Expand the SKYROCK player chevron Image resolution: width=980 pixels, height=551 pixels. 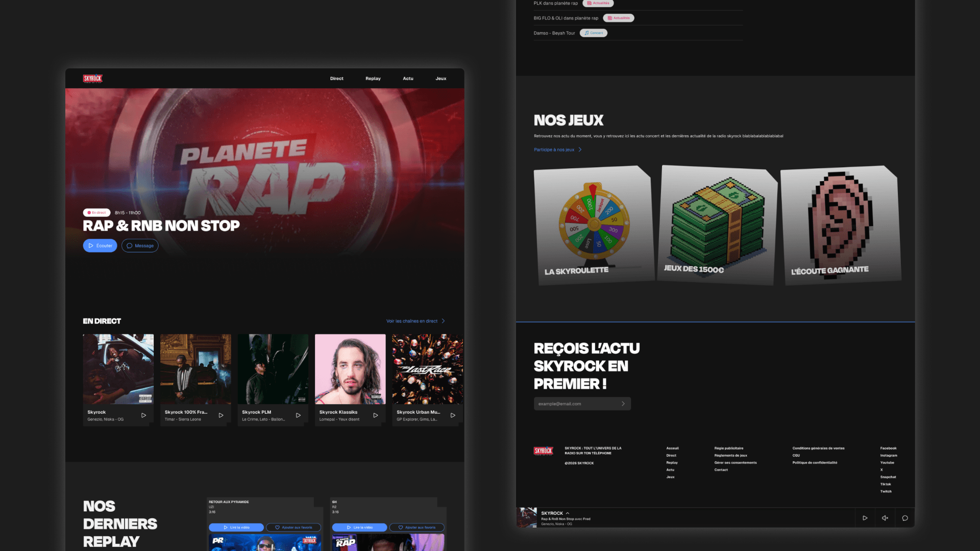[x=568, y=513]
